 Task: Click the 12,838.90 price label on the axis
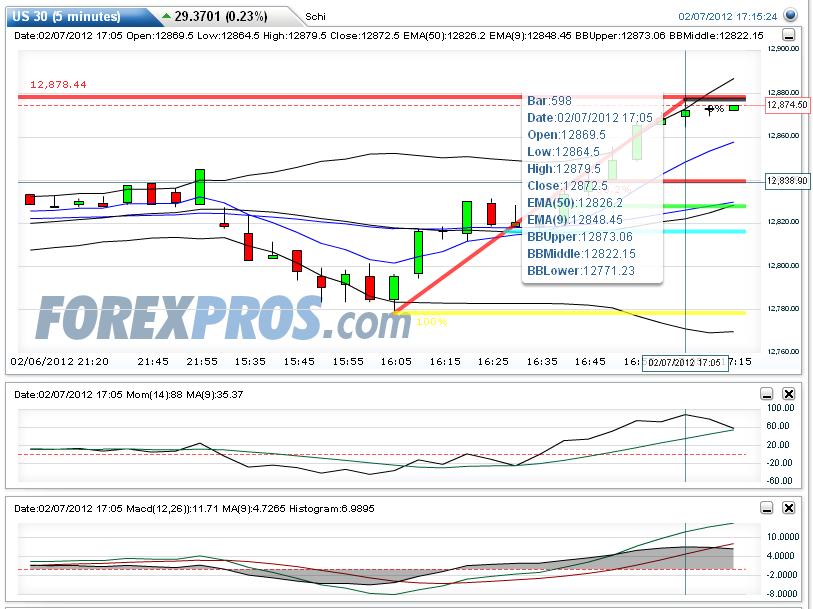pyautogui.click(x=788, y=180)
